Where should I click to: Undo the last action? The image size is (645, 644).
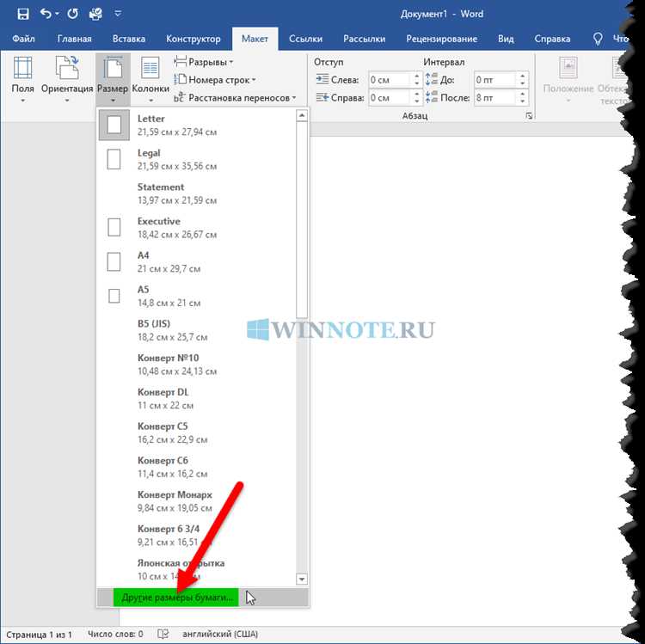click(46, 14)
